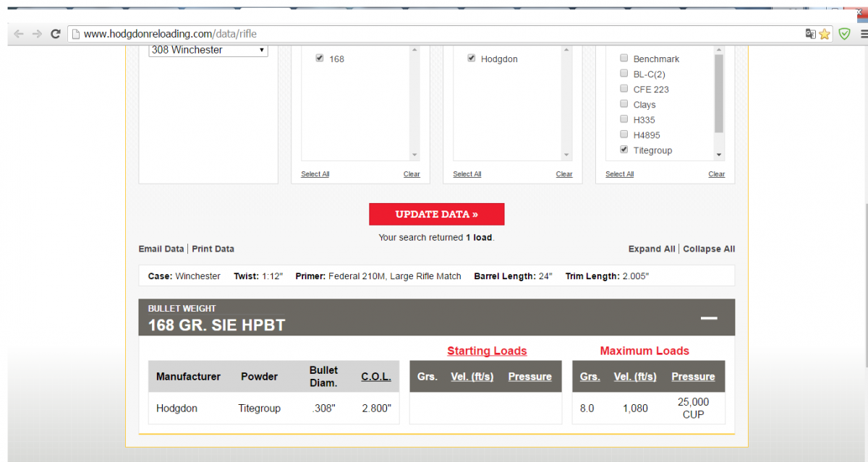Uncheck the Hodgdon manufacturer checkbox
This screenshot has height=462, width=868.
472,59
